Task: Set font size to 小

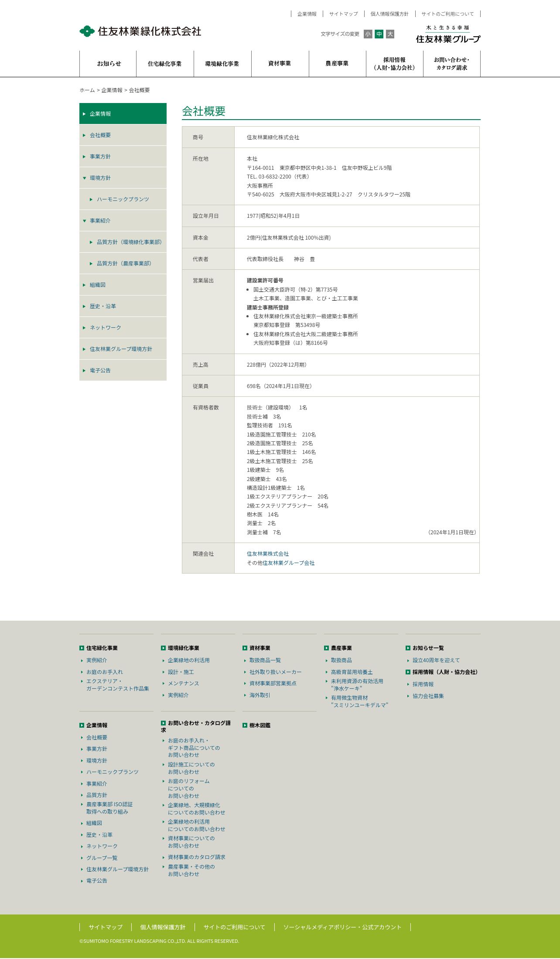Action: click(368, 34)
